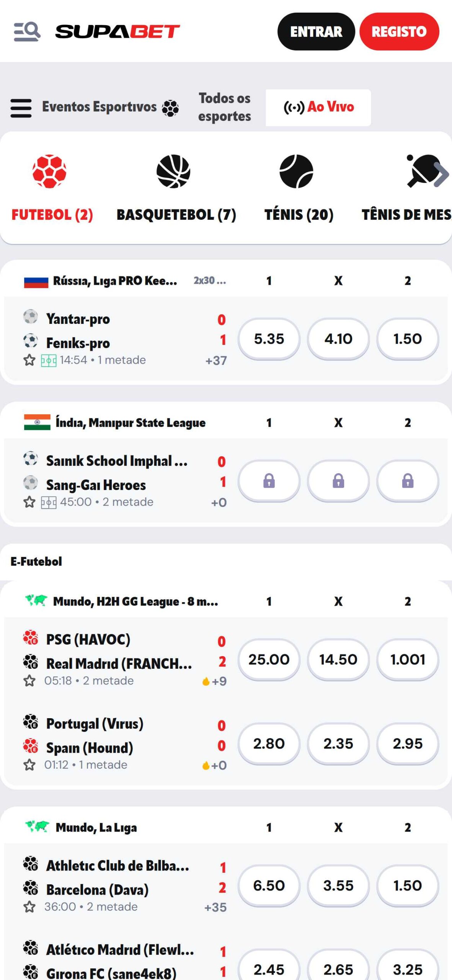Favorite the Yantar-pro vs Feniks-pro match
452x980 pixels.
coord(29,361)
